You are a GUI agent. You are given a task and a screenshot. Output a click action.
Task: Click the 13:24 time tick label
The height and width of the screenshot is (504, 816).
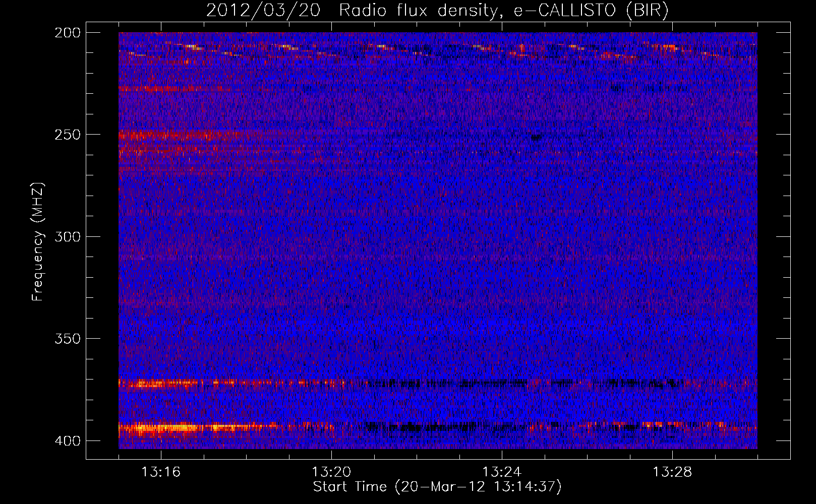point(502,472)
